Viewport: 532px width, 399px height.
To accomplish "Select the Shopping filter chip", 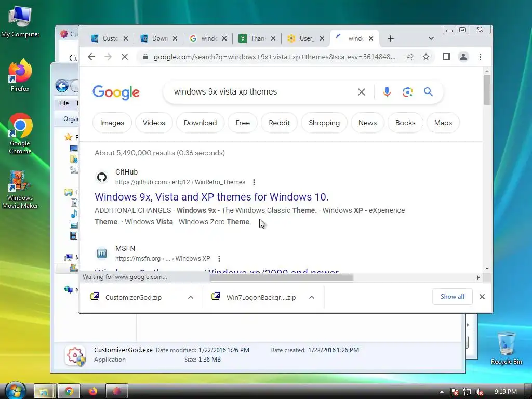I will pos(324,123).
